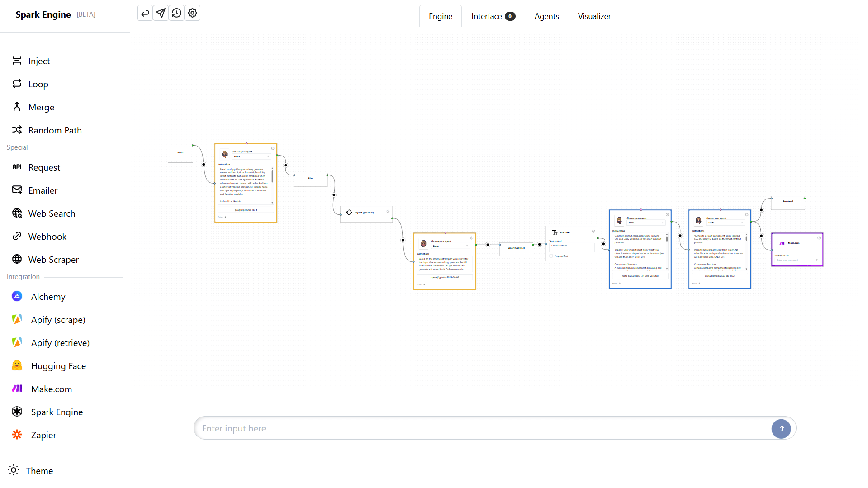This screenshot has height=488, width=868.
Task: Open model selector google/gemma-7b-it
Action: (x=246, y=210)
